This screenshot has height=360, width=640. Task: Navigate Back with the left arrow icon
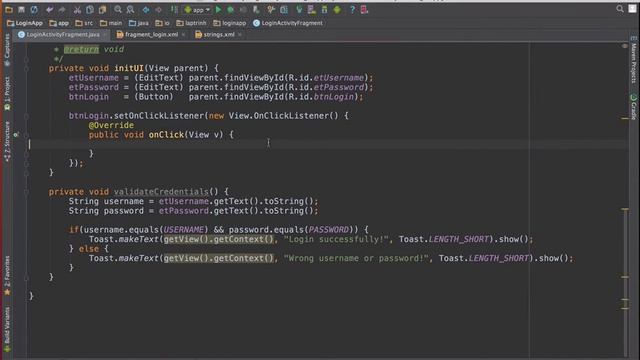point(146,9)
